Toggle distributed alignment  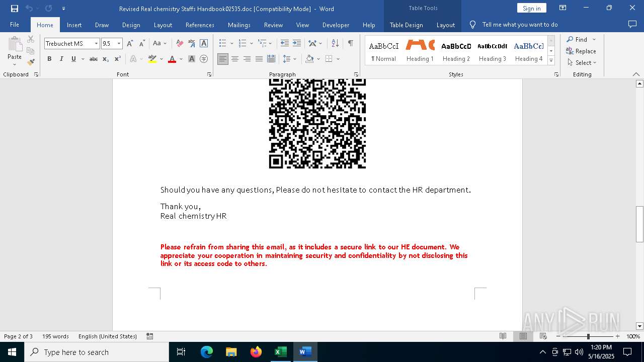pos(271,59)
